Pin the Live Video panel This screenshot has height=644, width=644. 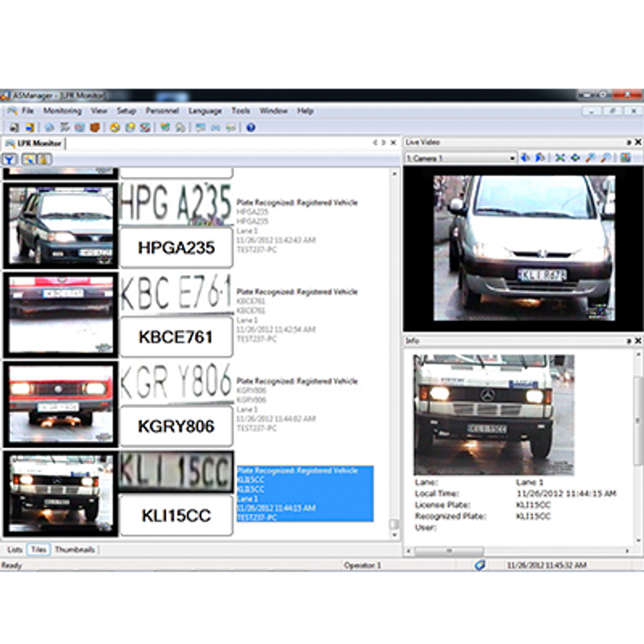pos(629,142)
